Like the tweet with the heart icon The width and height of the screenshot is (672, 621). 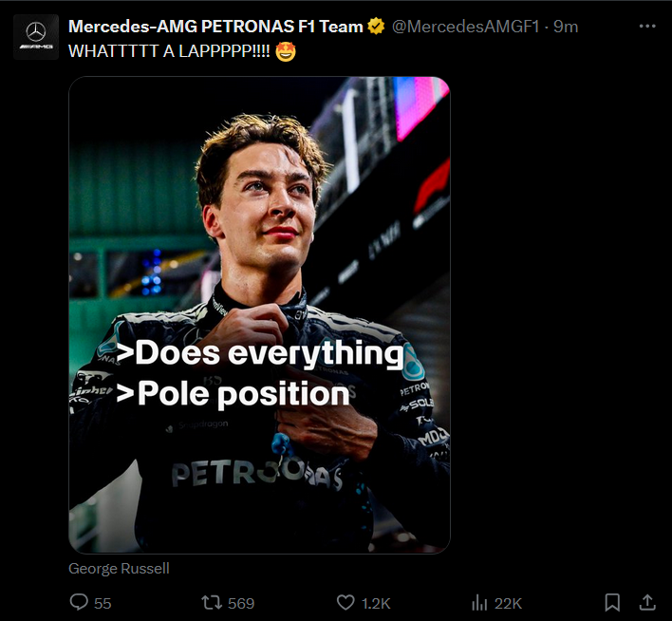click(345, 602)
